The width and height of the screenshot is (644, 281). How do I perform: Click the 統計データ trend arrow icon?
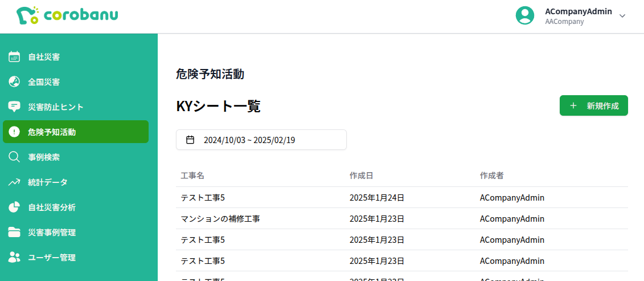click(14, 182)
